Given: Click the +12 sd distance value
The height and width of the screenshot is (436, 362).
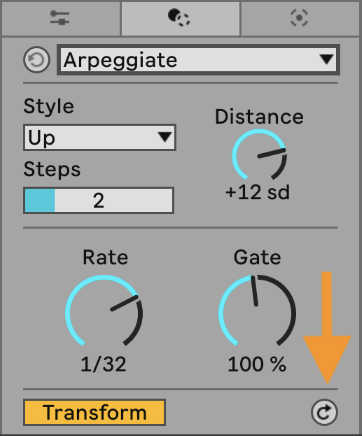Looking at the screenshot, I should [258, 192].
